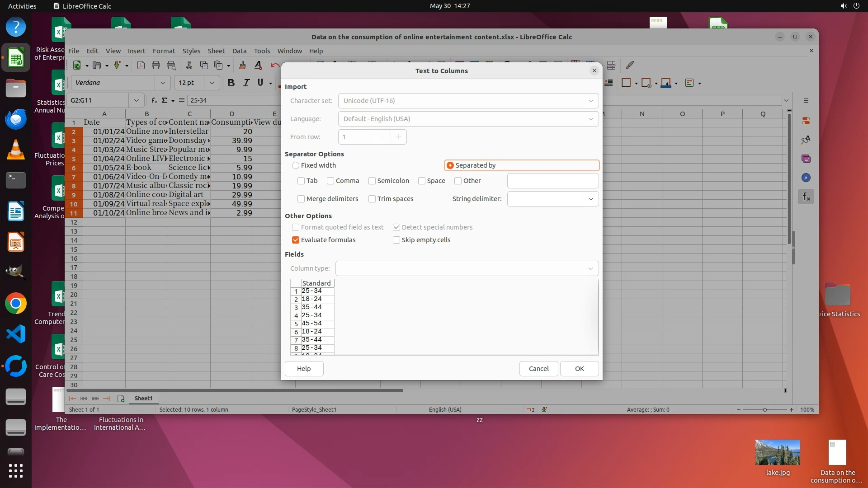Viewport: 868px width, 488px height.
Task: Click the Bold formatting icon
Action: click(231, 83)
